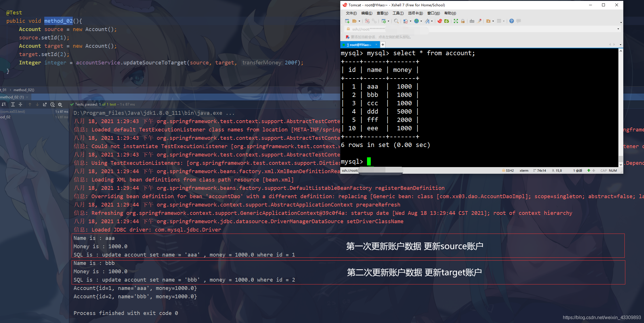Click the Open Session folder icon

point(355,21)
